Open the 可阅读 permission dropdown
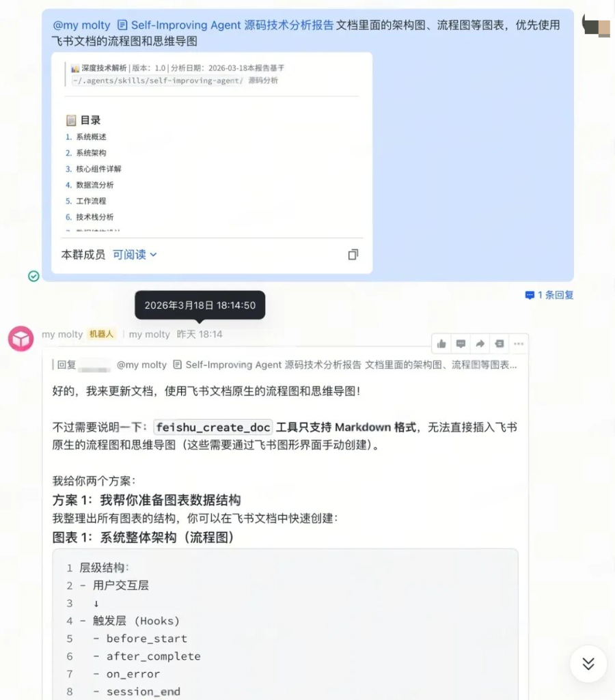 pos(135,255)
